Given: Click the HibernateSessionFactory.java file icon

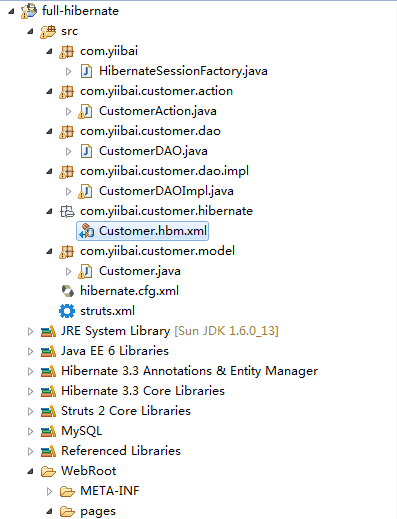Looking at the screenshot, I should (86, 71).
